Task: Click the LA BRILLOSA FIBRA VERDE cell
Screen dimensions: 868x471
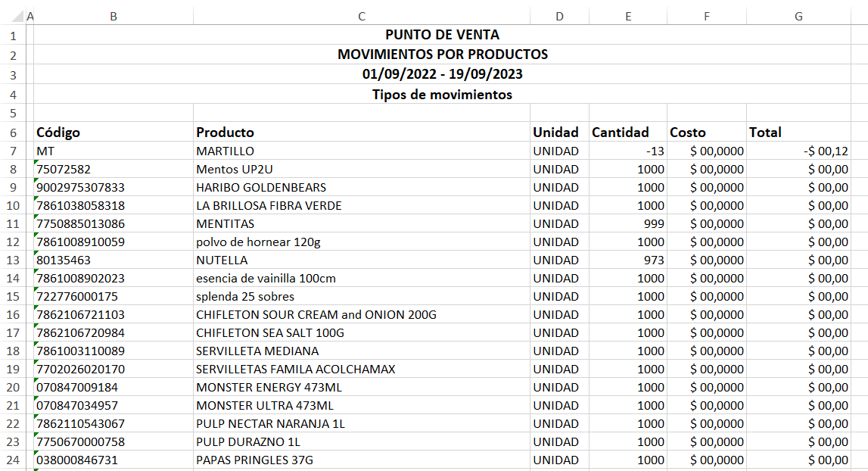Action: click(x=362, y=205)
